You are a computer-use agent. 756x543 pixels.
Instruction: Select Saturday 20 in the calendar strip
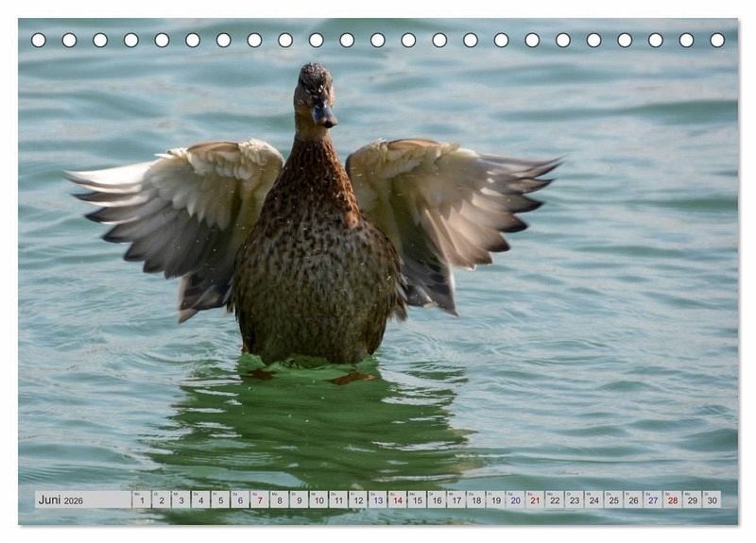[515, 500]
